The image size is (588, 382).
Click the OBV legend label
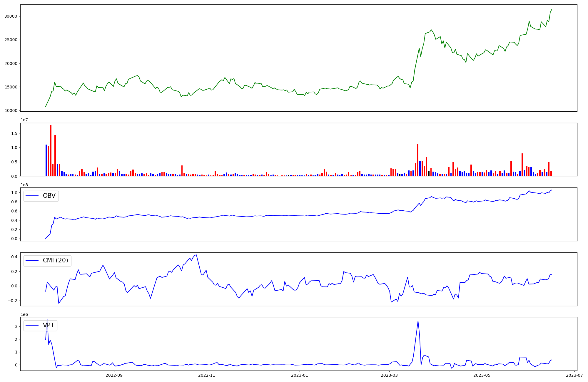pos(49,196)
